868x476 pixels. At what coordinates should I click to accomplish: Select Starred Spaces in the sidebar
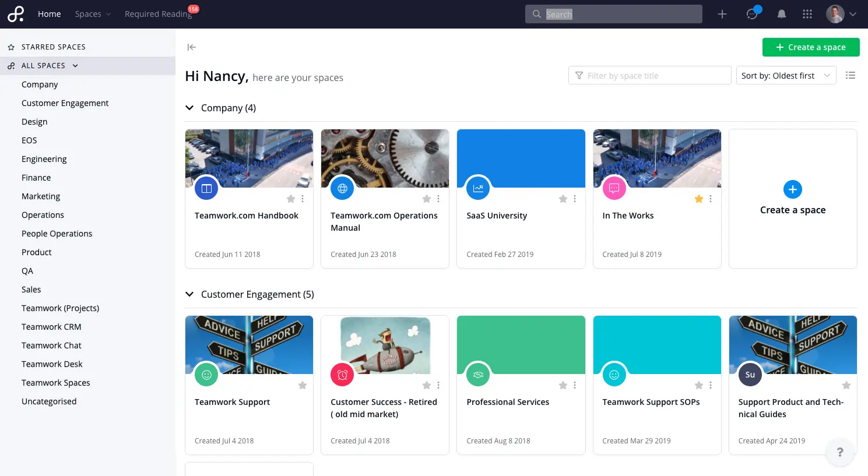click(54, 47)
